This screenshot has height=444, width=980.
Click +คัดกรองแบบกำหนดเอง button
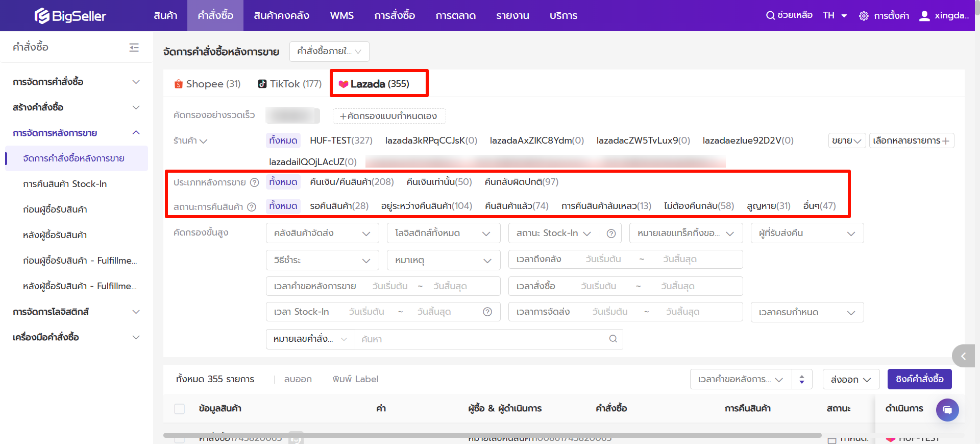tap(389, 116)
